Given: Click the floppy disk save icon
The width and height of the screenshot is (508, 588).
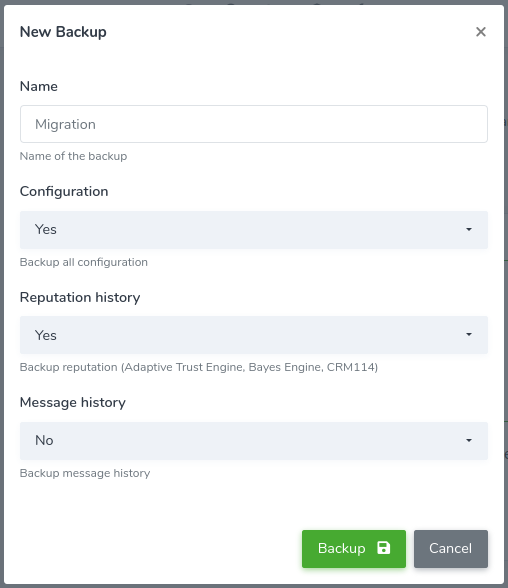Looking at the screenshot, I should (384, 548).
